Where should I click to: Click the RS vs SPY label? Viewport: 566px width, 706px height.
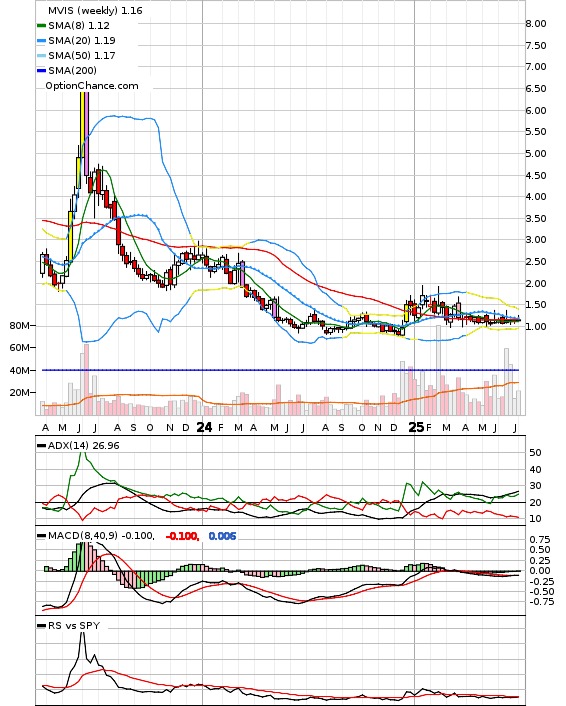[x=74, y=625]
